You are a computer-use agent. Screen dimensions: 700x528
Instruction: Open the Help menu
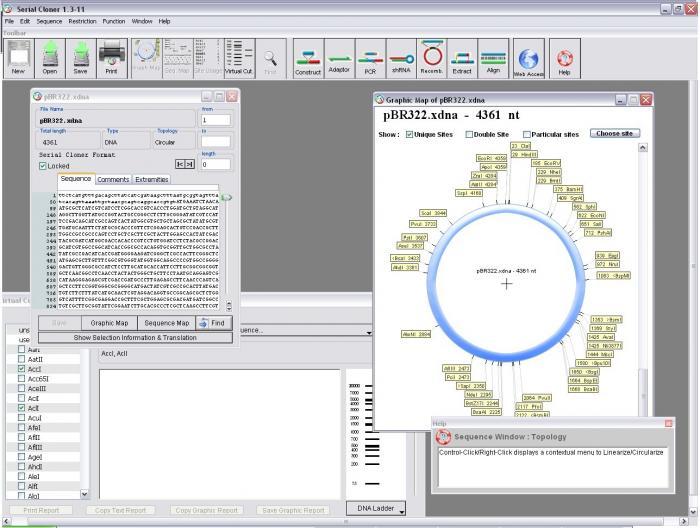click(164, 21)
